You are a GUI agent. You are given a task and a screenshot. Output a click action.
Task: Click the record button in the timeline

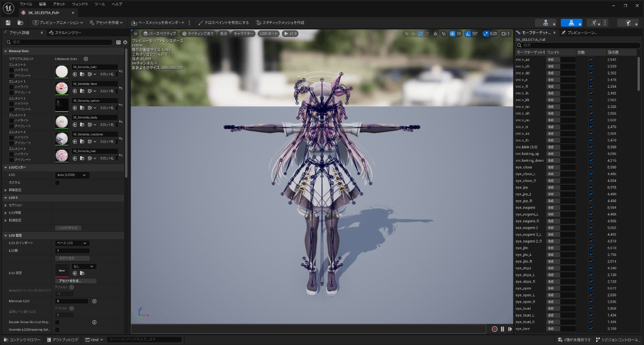(494, 329)
